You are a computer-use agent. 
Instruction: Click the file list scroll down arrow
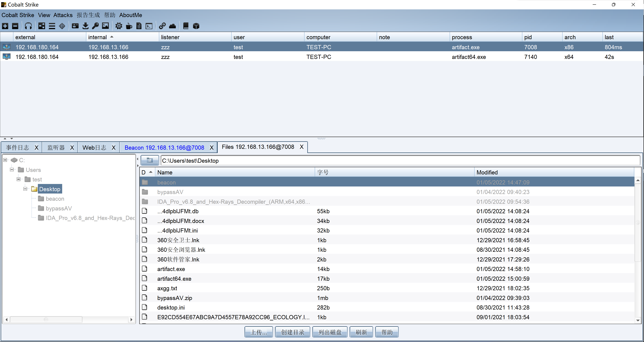click(x=638, y=320)
